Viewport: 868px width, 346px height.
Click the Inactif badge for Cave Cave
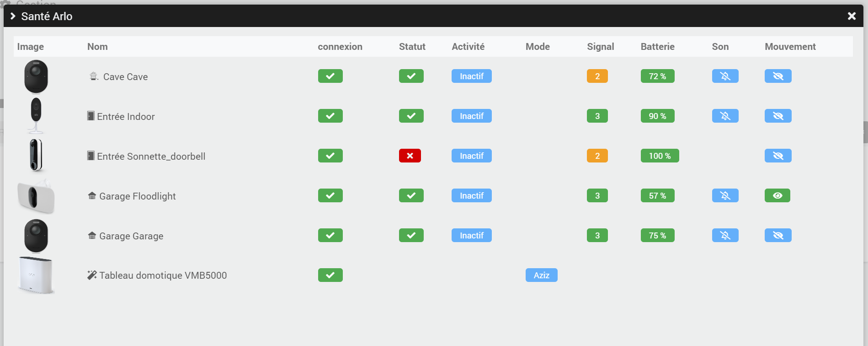coord(472,76)
